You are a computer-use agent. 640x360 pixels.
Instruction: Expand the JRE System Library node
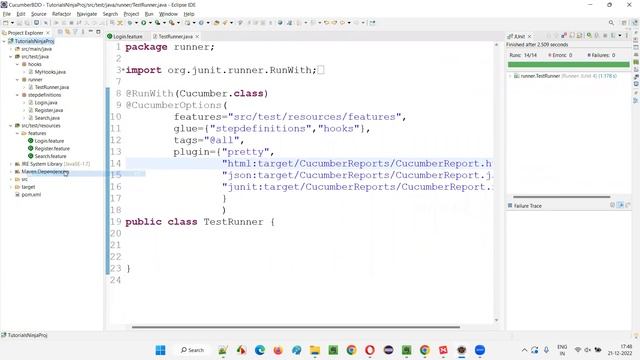(x=11, y=164)
